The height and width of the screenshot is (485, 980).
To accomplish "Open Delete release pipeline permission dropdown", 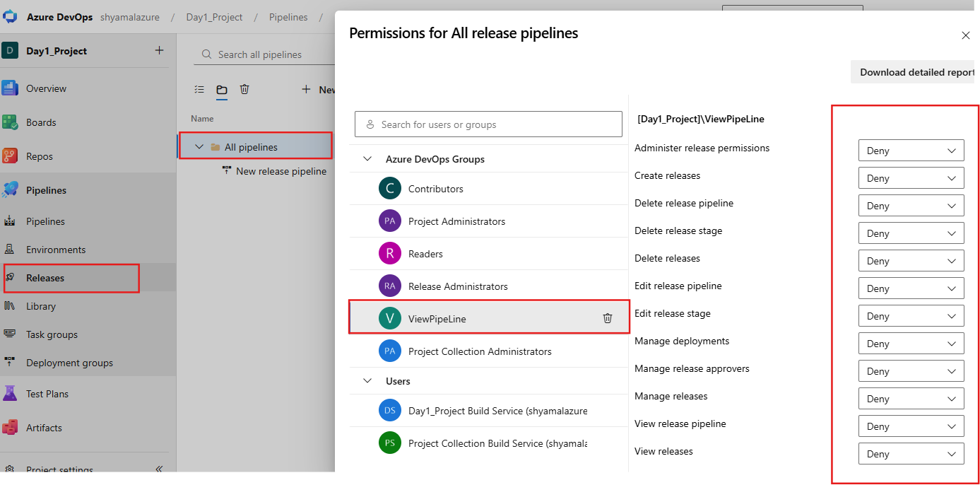I will 911,205.
